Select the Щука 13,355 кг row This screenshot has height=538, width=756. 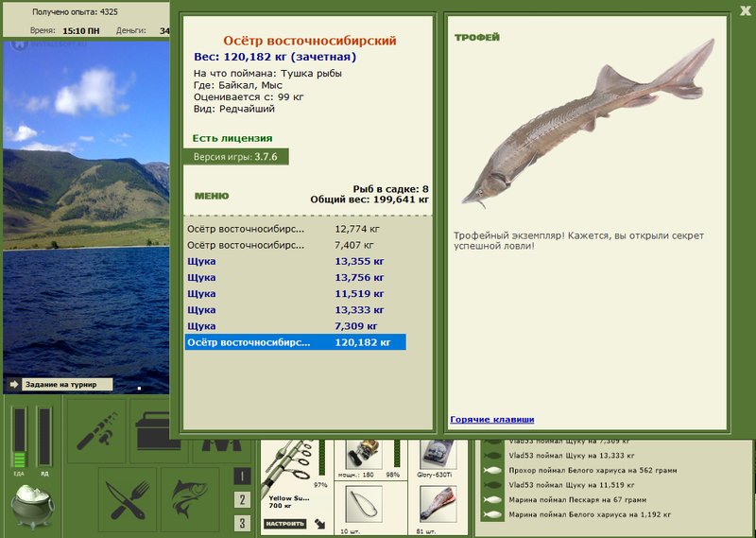(x=295, y=262)
